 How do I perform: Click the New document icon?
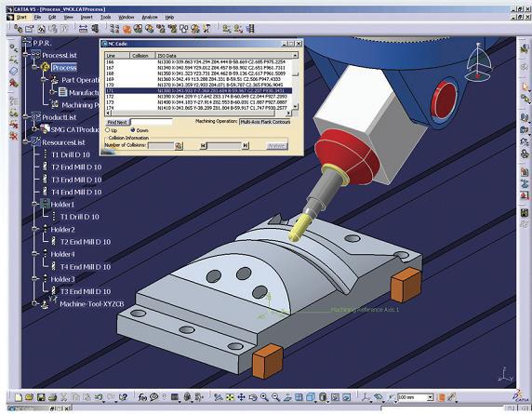[x=19, y=397]
